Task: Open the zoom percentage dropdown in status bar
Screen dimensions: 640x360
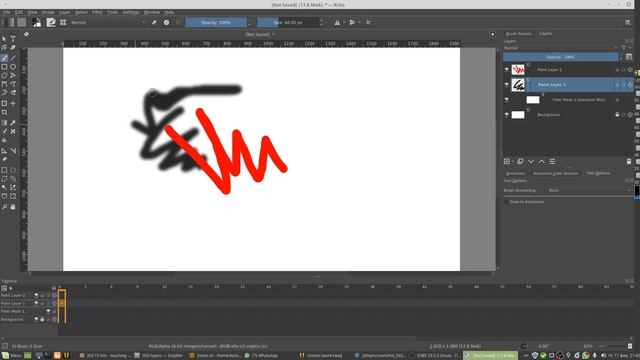Action: click(589, 346)
